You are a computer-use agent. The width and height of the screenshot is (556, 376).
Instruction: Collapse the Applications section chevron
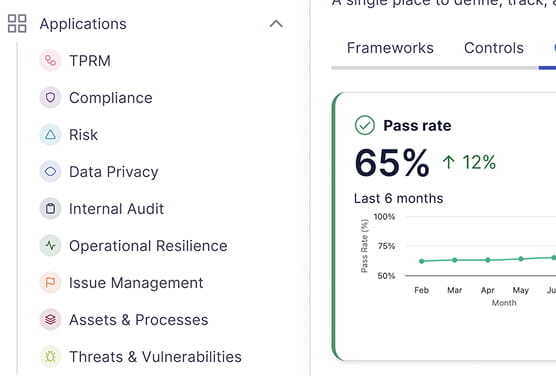pyautogui.click(x=276, y=24)
